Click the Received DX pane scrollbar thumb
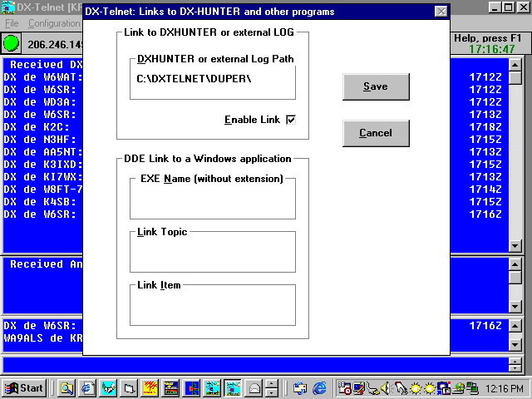The image size is (532, 399). coord(515,77)
